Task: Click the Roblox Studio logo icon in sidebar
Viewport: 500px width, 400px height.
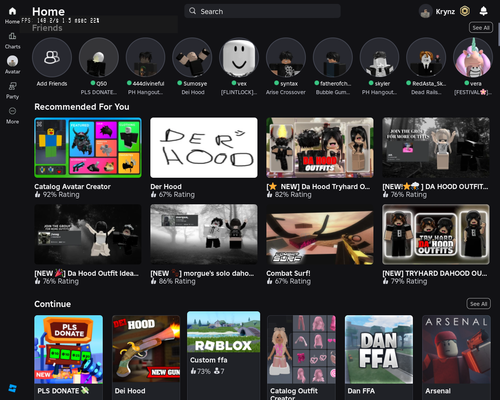Action: click(x=12, y=388)
